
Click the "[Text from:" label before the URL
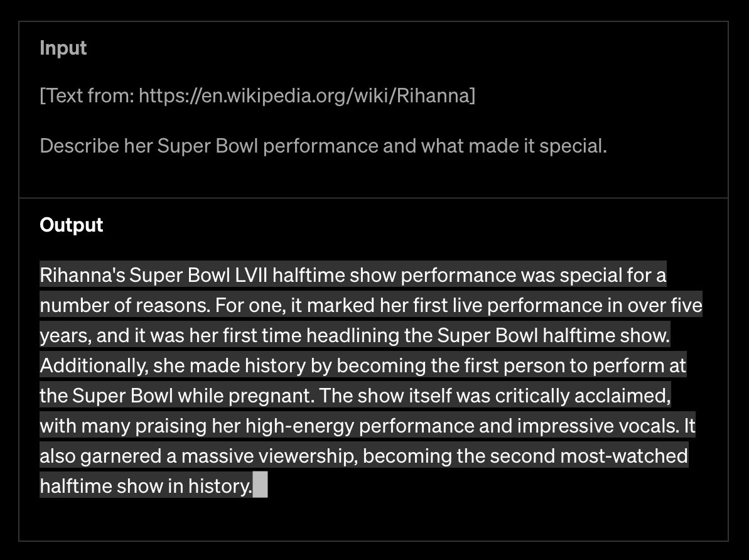point(87,95)
